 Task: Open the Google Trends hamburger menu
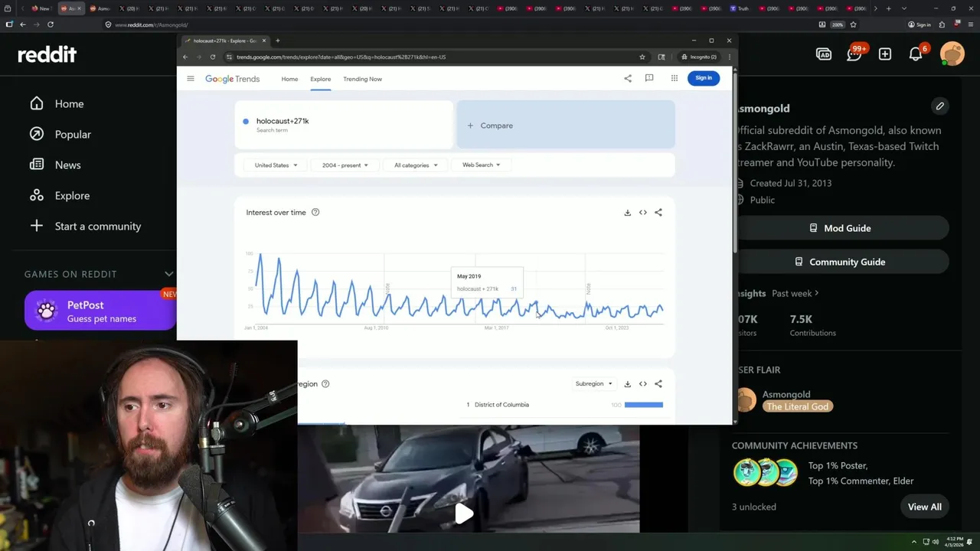coord(191,78)
